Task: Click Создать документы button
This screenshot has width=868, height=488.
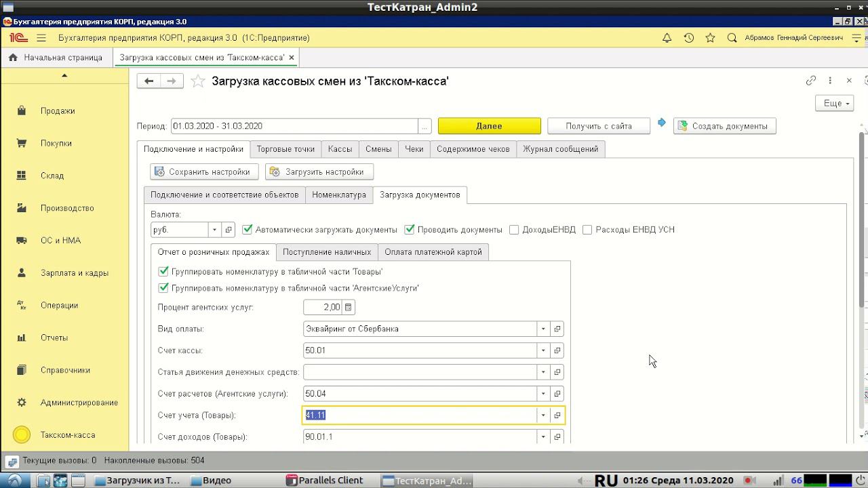Action: (724, 126)
